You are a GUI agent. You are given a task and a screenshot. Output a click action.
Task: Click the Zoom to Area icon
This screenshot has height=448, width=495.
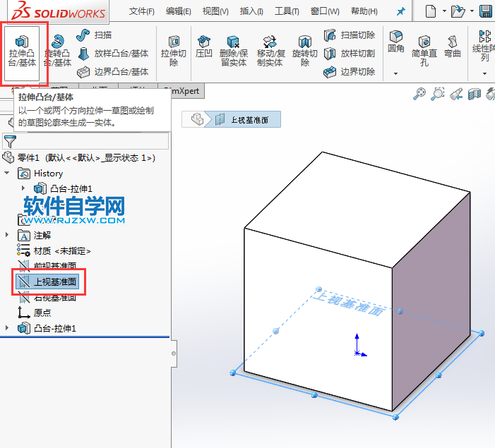pyautogui.click(x=438, y=94)
